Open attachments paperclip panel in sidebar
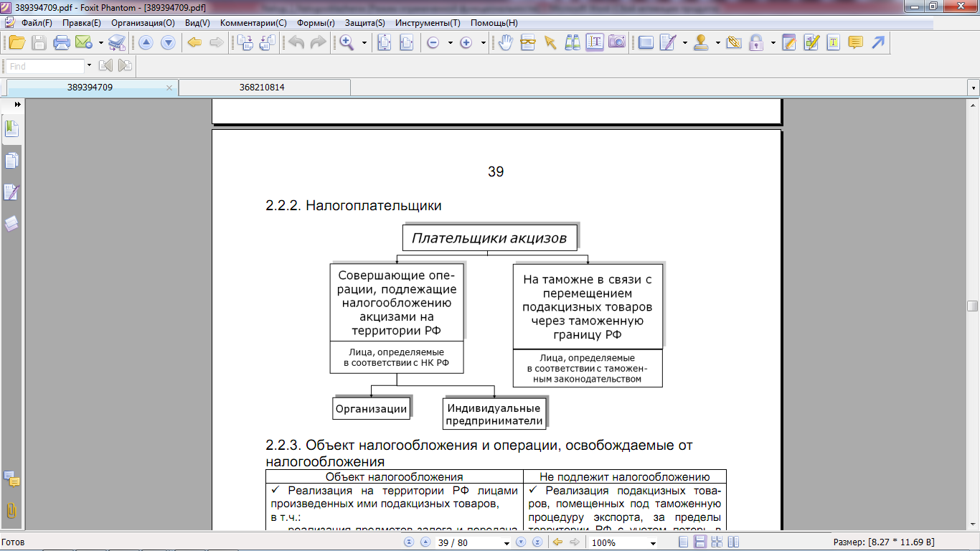980x551 pixels. pyautogui.click(x=11, y=511)
